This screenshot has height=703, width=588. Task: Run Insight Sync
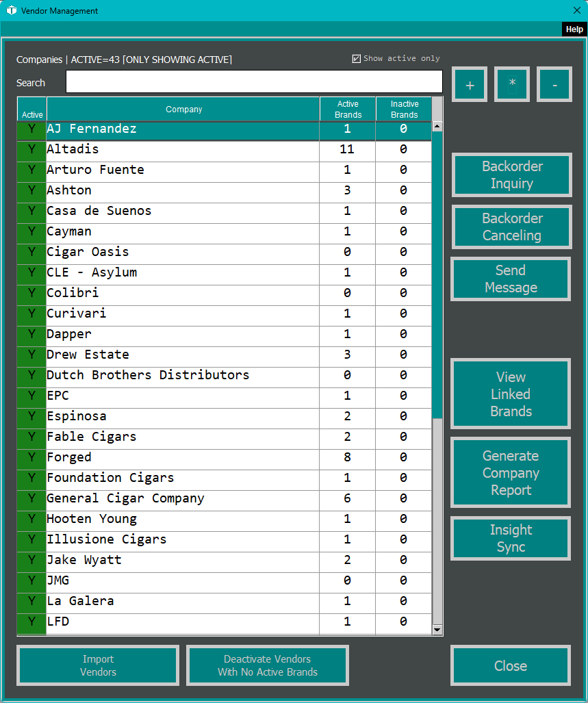tap(511, 539)
